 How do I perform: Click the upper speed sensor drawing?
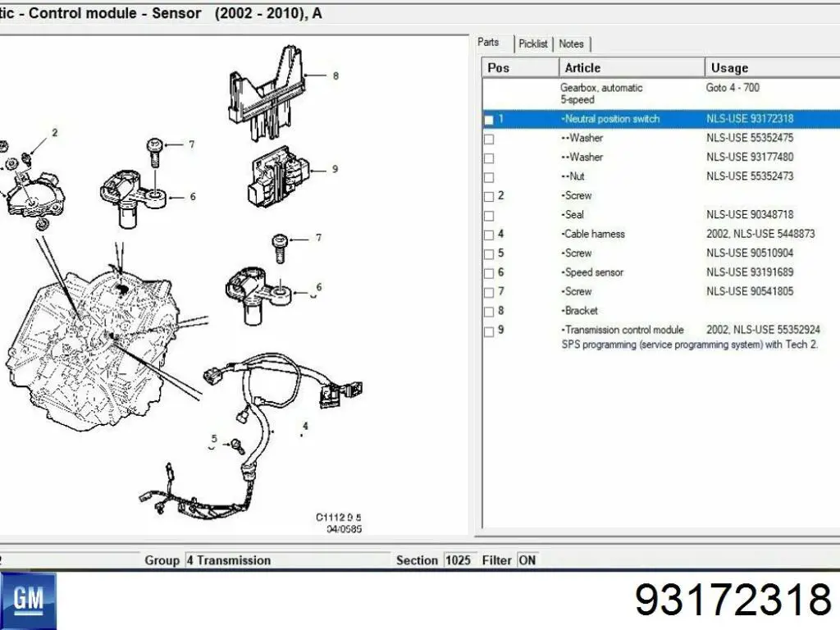134,199
